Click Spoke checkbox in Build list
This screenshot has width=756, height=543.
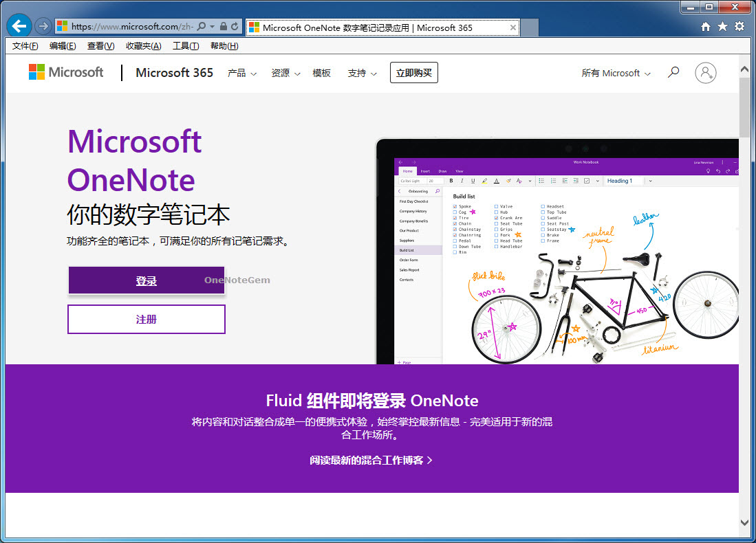(x=455, y=206)
